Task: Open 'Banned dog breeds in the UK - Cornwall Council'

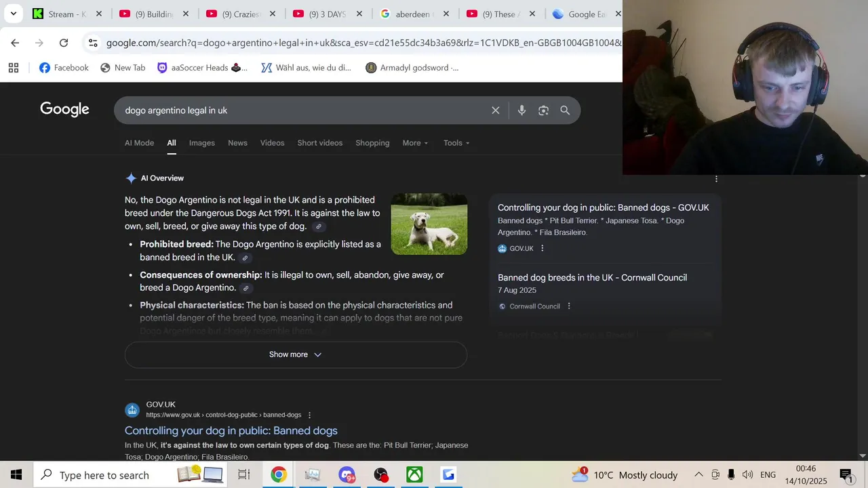Action: tap(592, 278)
